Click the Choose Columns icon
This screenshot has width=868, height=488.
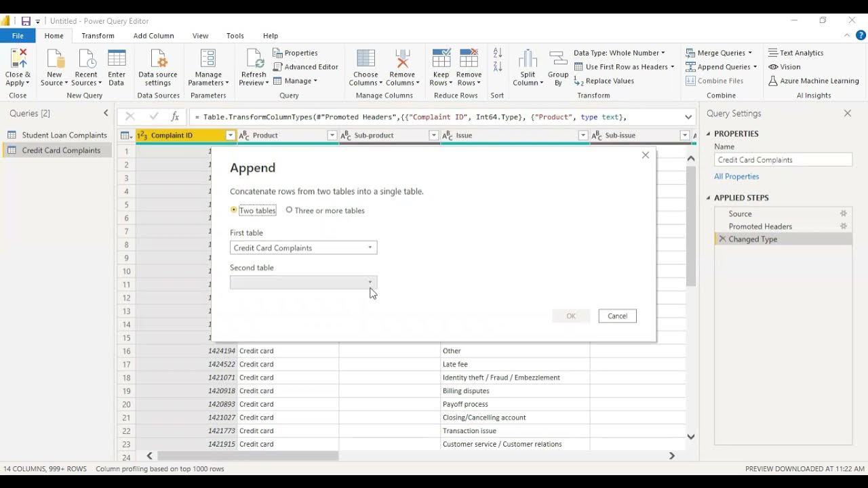click(x=366, y=59)
